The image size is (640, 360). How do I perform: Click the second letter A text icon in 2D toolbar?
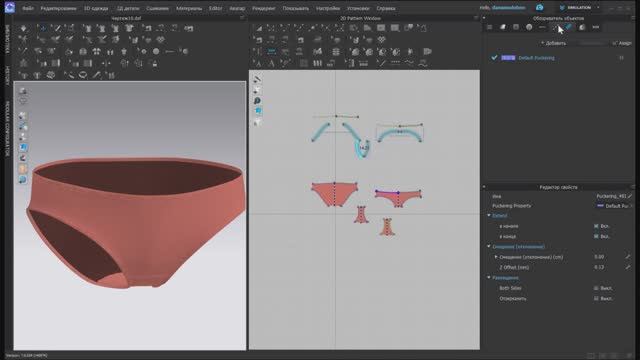(271, 63)
